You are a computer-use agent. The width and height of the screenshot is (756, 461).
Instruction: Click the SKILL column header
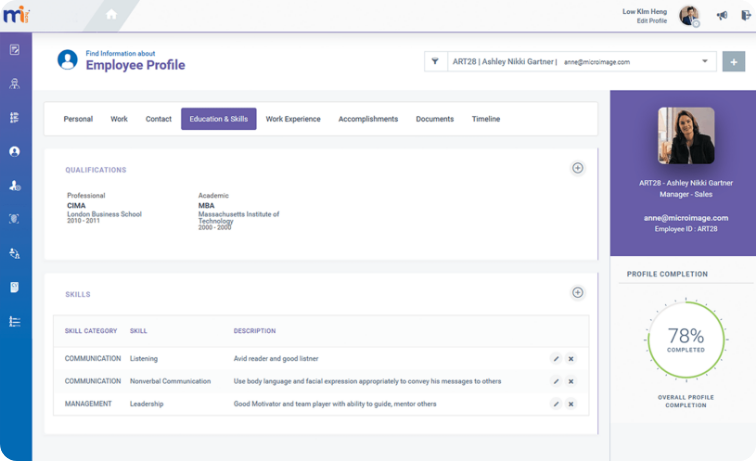pos(138,331)
